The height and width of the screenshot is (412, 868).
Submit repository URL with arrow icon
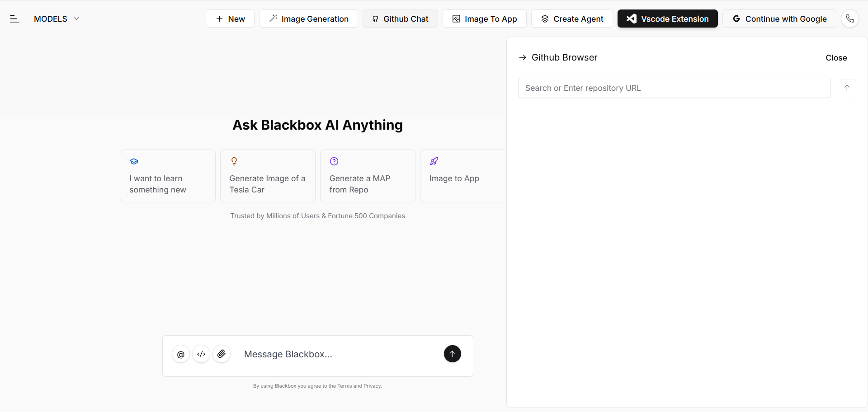tap(847, 88)
